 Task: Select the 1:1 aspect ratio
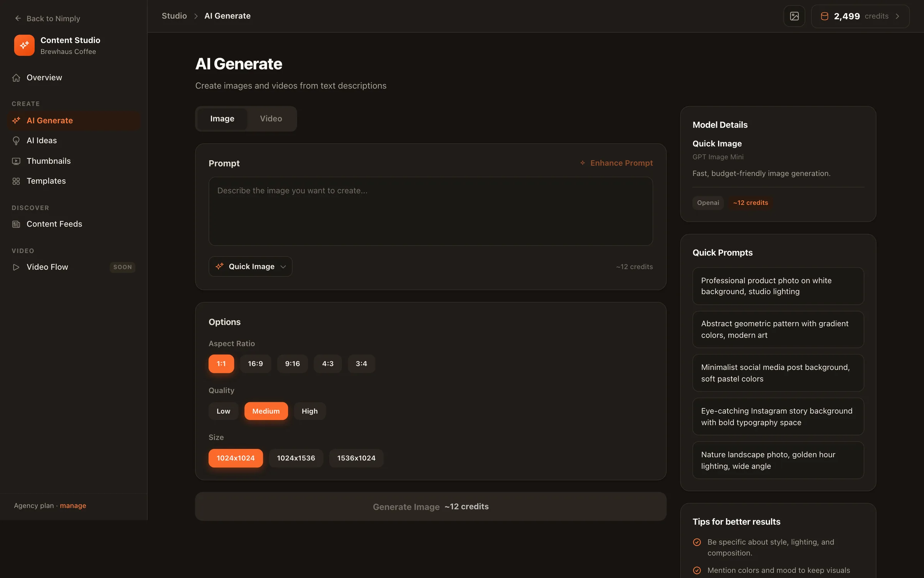click(x=221, y=364)
